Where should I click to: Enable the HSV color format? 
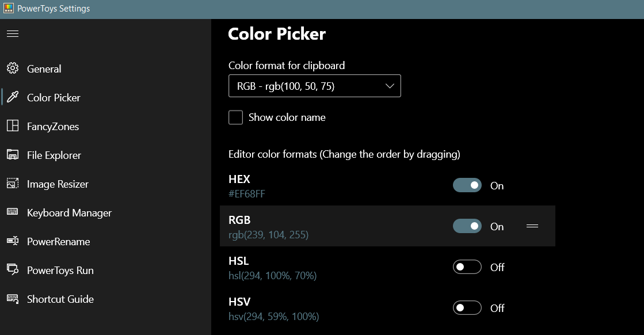(467, 308)
